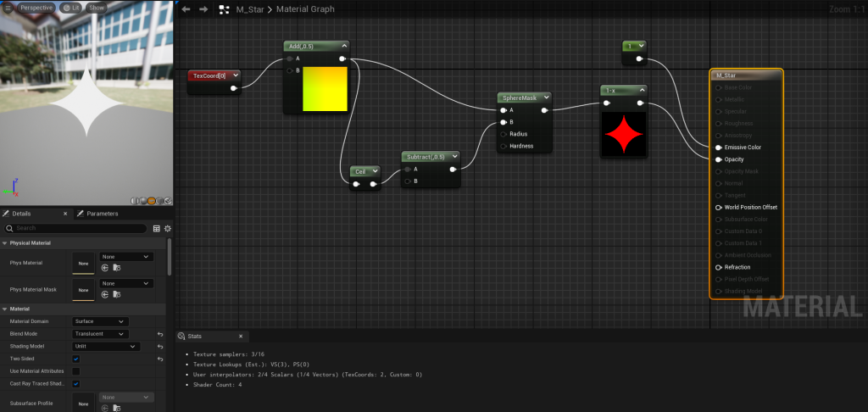Viewport: 868px width, 412px height.
Task: Open Details panel settings gear
Action: [x=168, y=228]
